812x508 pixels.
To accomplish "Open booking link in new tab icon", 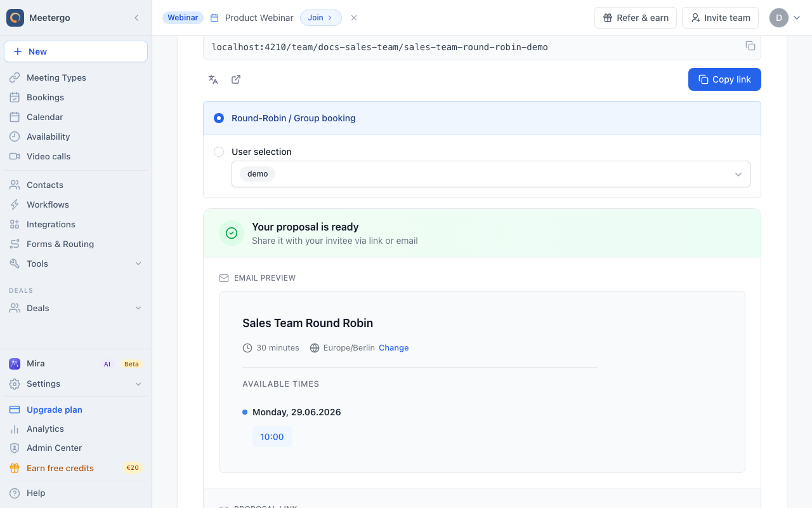I will [236, 79].
